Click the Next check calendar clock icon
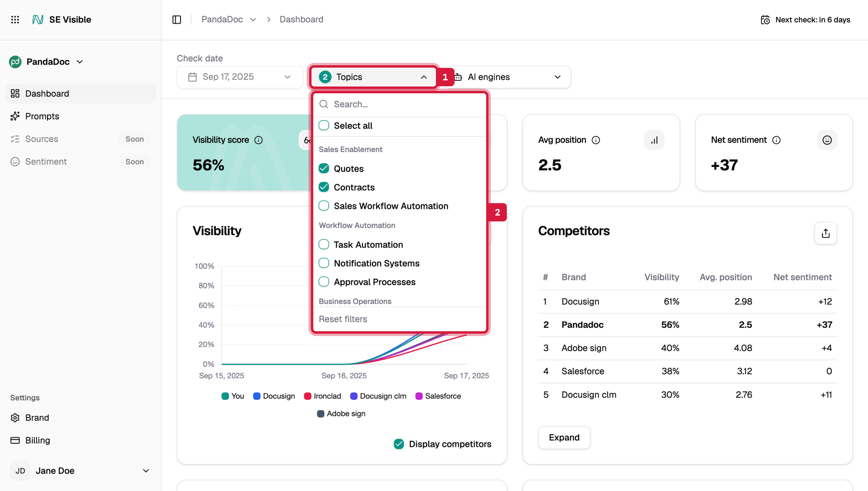 pos(765,20)
